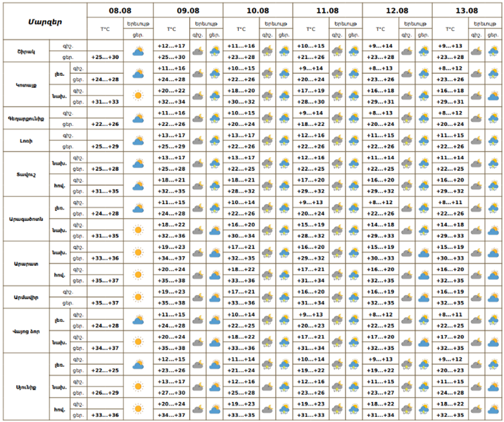Click the Մարզեր table header
Image resolution: width=504 pixels, height=422 pixels.
pyautogui.click(x=45, y=22)
